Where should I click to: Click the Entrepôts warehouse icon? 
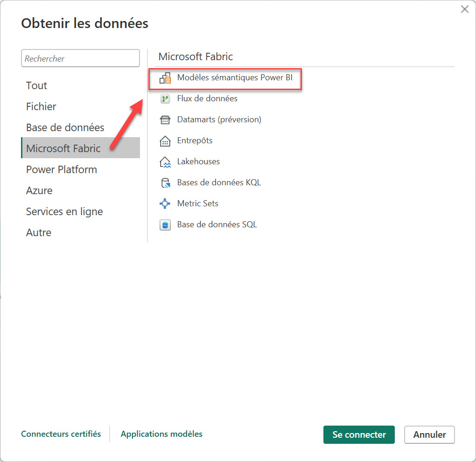click(x=165, y=141)
